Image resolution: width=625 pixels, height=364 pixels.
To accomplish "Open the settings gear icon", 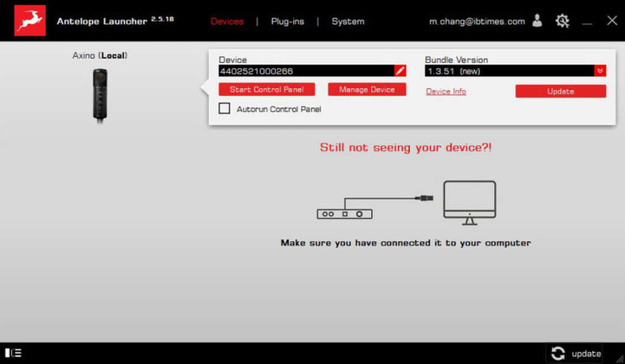I will [x=562, y=20].
